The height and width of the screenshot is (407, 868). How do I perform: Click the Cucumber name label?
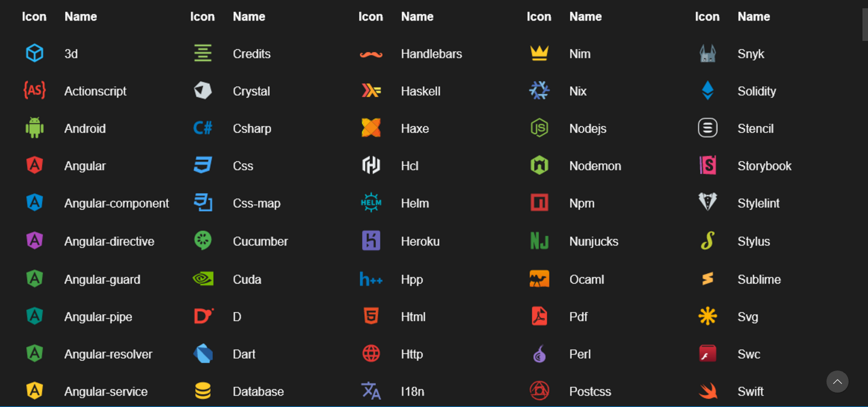coord(260,241)
